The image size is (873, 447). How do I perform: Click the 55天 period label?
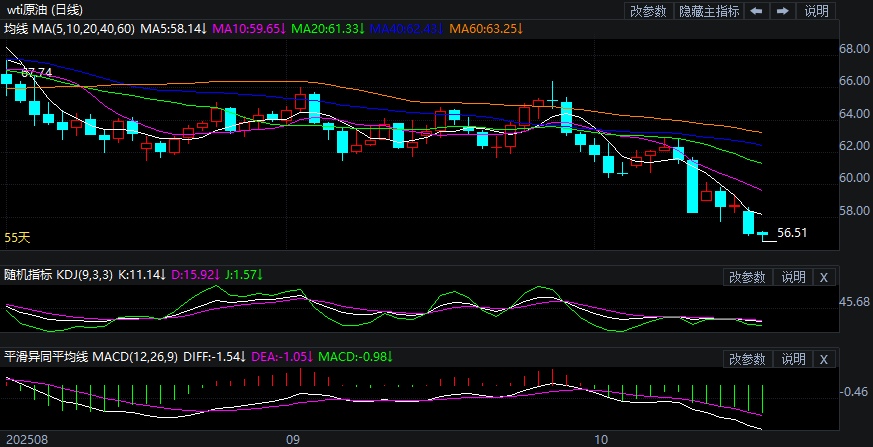18,238
